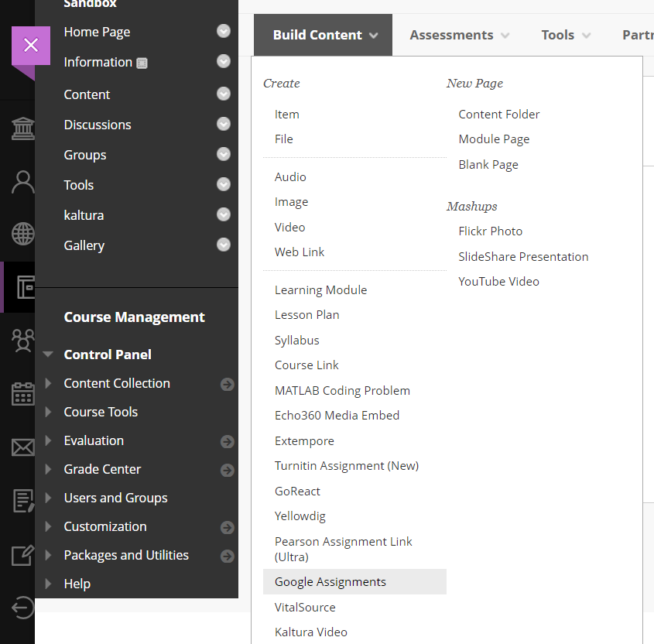Choose MATLAB Coding Problem
The image size is (654, 644).
(342, 390)
